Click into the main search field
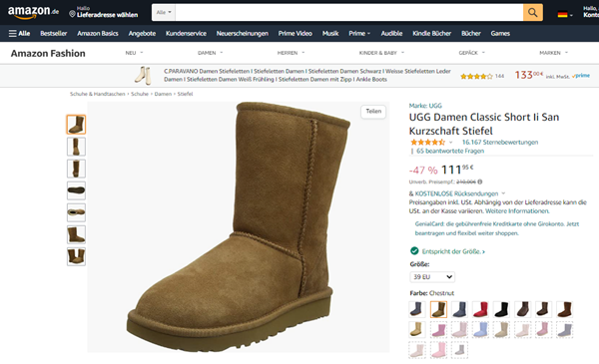This screenshot has width=599, height=364. tap(348, 13)
